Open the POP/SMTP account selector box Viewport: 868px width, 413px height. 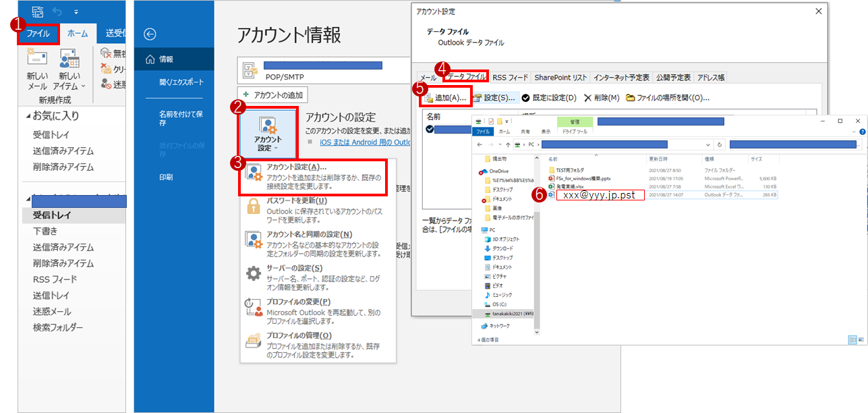[x=324, y=71]
